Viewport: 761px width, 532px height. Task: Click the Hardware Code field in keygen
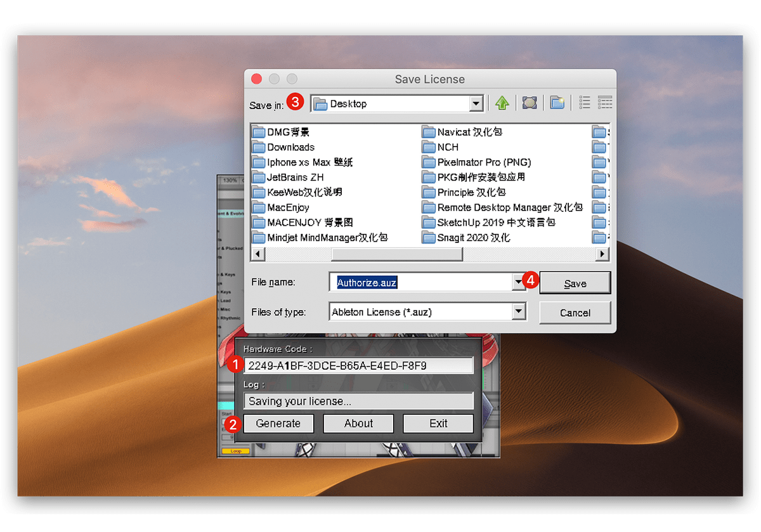point(358,366)
